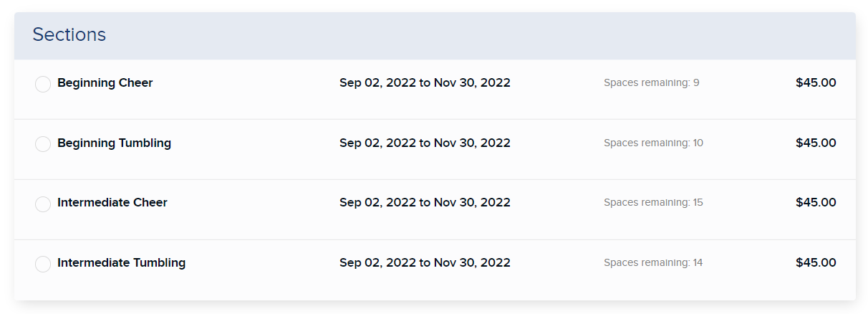Click the Beginning Tumbling section label

[x=115, y=143]
